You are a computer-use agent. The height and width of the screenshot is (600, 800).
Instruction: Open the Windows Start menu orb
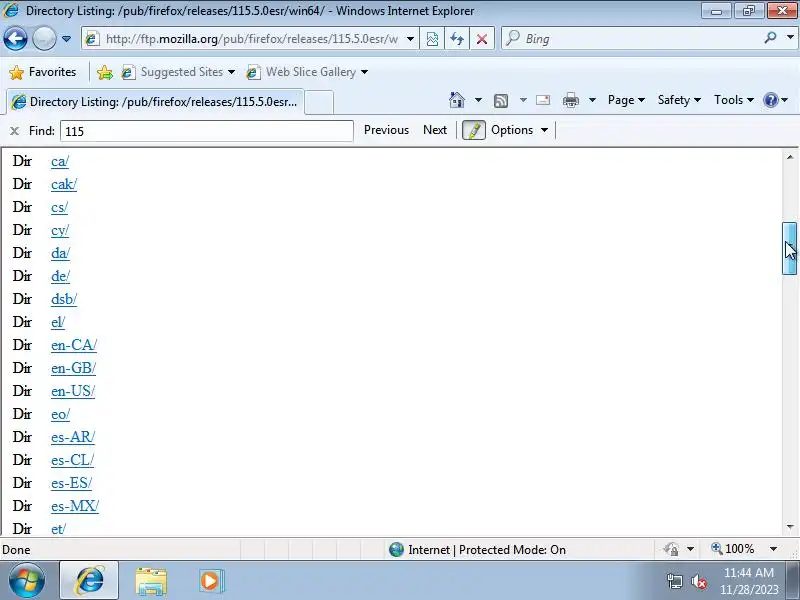(x=26, y=580)
